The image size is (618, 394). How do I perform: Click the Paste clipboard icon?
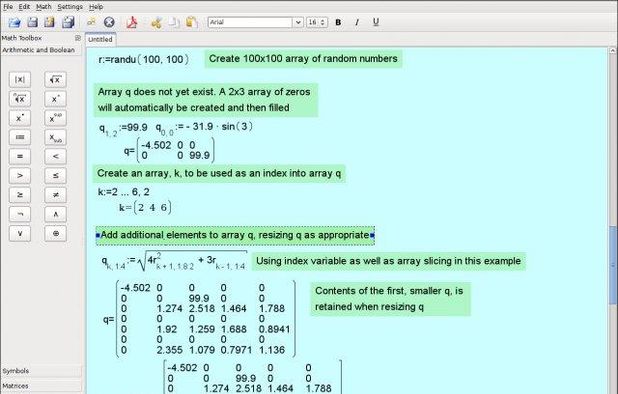click(x=192, y=22)
